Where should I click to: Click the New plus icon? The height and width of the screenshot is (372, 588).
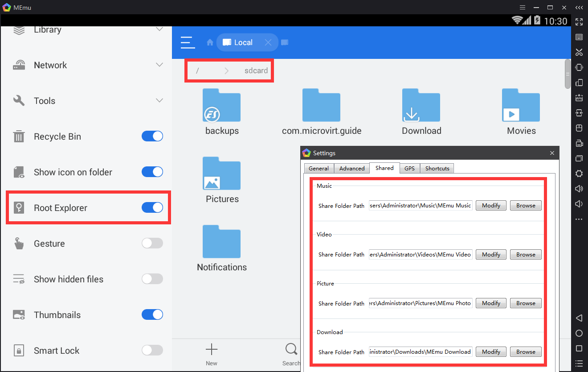click(x=211, y=349)
